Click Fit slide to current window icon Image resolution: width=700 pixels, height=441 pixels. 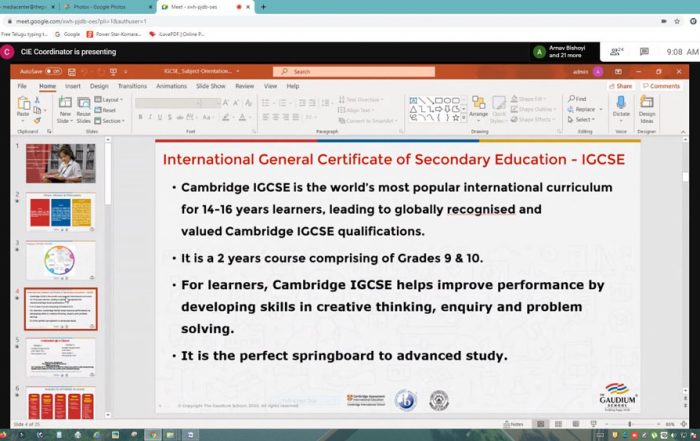coord(684,424)
